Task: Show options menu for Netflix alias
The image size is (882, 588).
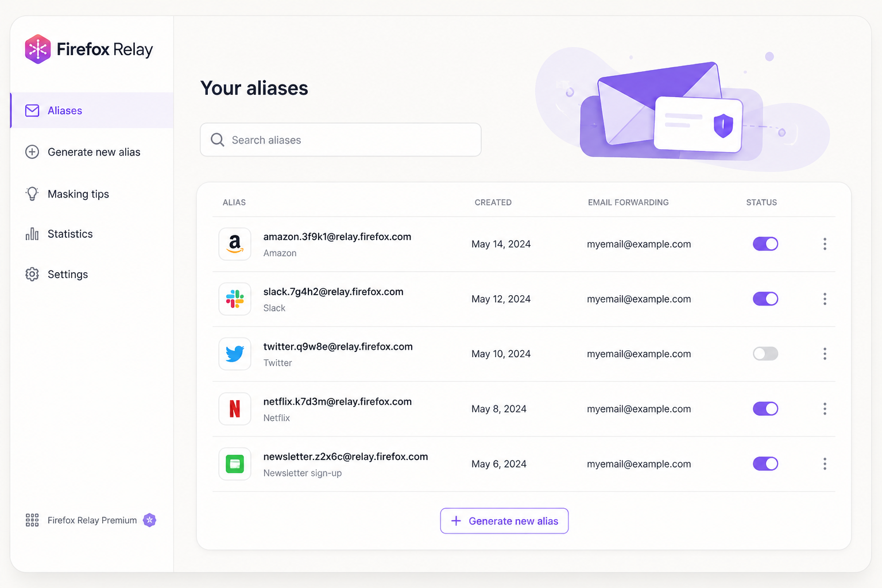Action: tap(825, 409)
